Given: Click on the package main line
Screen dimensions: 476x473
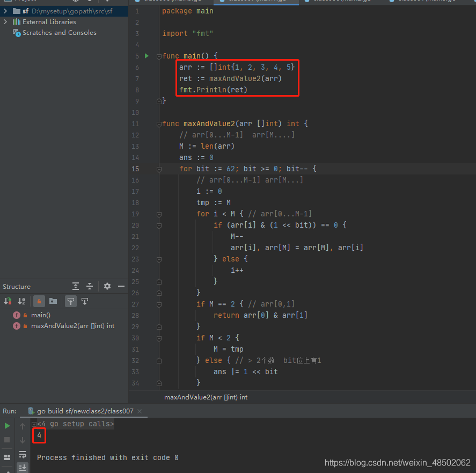Looking at the screenshot, I should [x=188, y=11].
